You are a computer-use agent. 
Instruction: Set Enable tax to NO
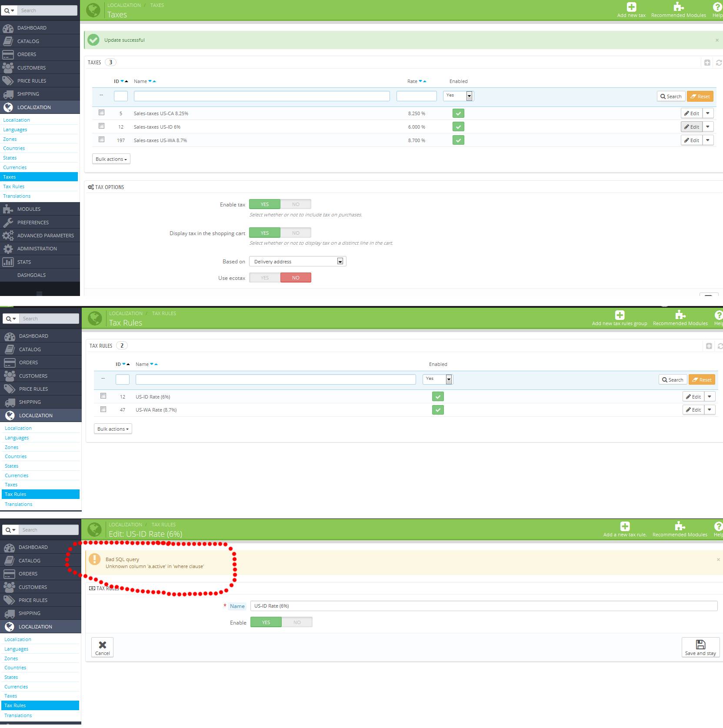(296, 204)
